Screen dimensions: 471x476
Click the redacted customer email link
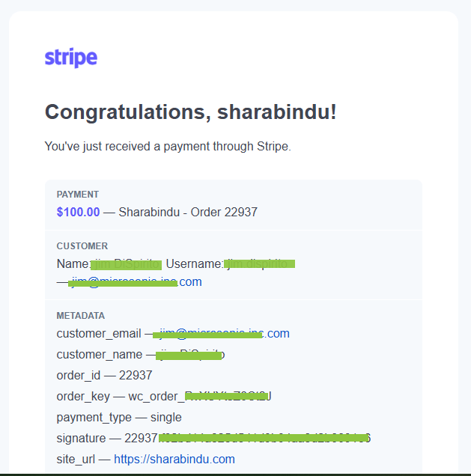tap(135, 282)
